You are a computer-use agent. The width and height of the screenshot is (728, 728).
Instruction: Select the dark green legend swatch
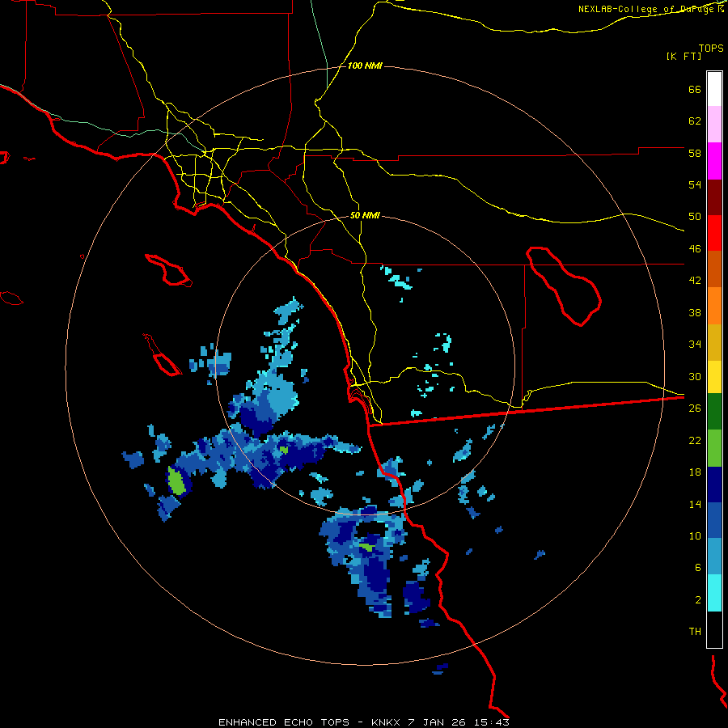pyautogui.click(x=714, y=412)
